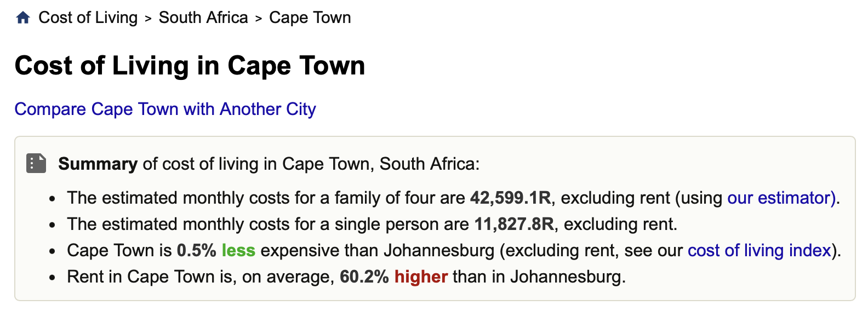Click the separator arrow after Cost of Living
Viewport: 868px width, 311px height.
pyautogui.click(x=148, y=19)
